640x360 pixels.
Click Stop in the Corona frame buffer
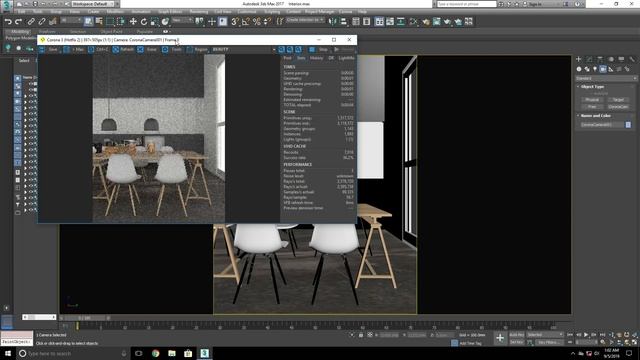click(x=319, y=49)
